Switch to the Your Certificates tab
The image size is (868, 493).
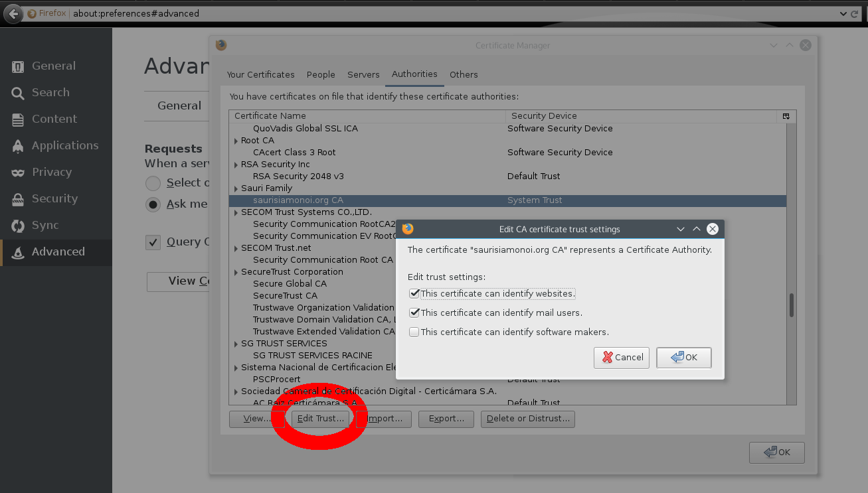(x=260, y=74)
